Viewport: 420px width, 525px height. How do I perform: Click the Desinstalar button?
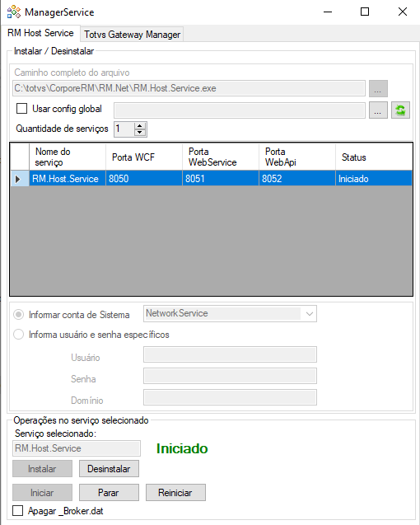click(109, 469)
